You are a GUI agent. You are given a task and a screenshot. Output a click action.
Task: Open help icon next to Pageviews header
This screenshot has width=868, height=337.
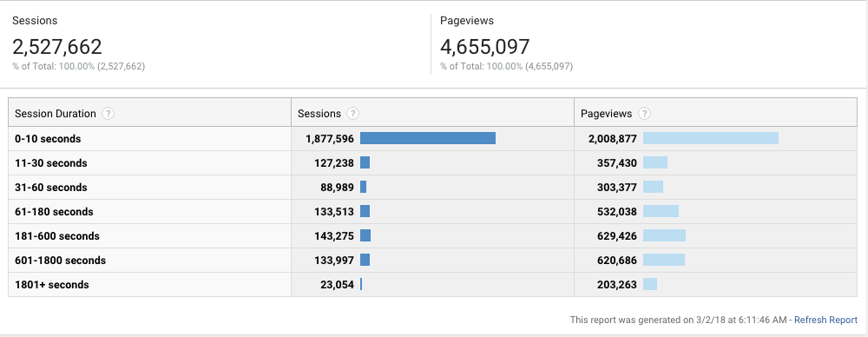(644, 114)
